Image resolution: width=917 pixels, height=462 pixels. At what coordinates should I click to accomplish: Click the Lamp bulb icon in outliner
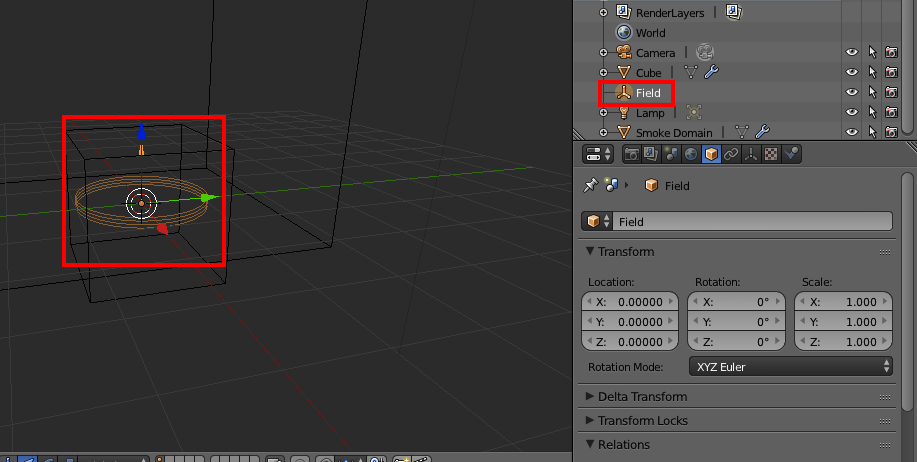[x=623, y=112]
